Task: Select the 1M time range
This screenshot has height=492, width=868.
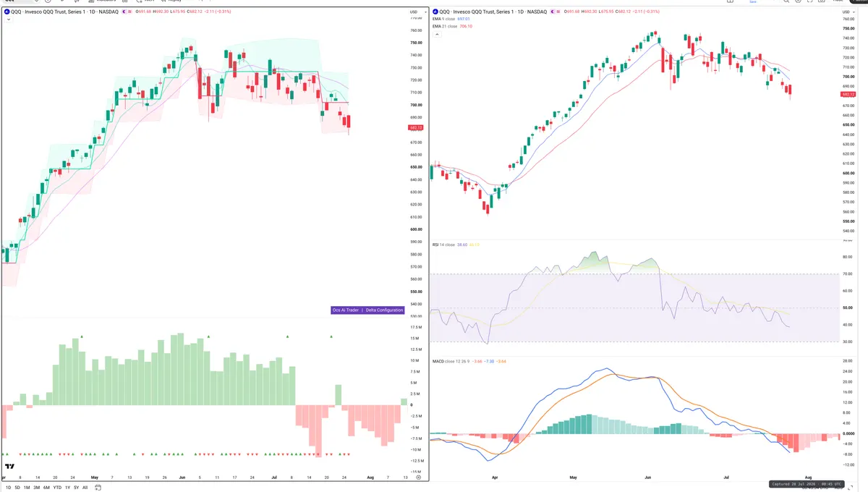Action: tap(27, 488)
